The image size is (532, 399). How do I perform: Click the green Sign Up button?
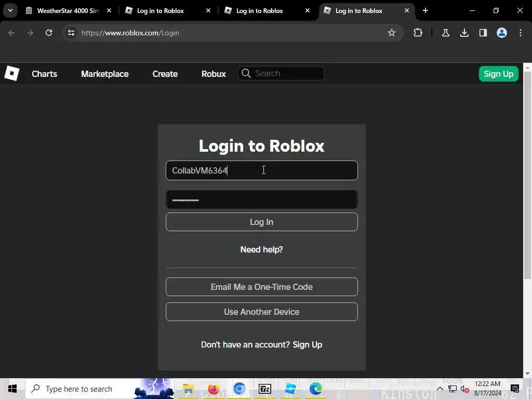[498, 74]
